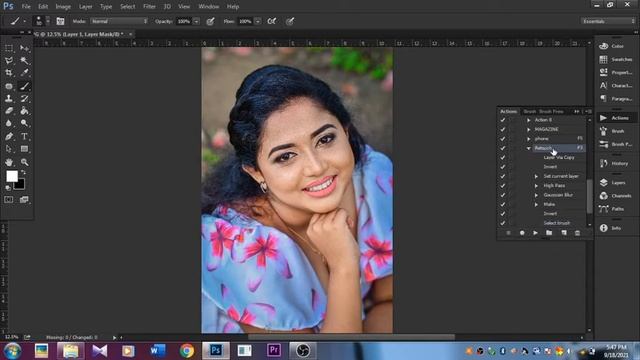Begin recording an action
Screen dimensions: 640x360
tap(522, 233)
